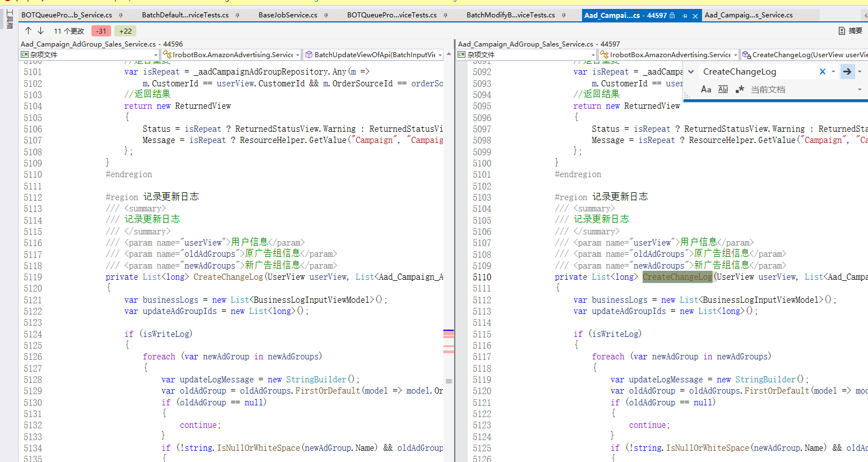This screenshot has width=868, height=462.
Task: Open search history dropdown beside clear button
Action: [x=833, y=72]
